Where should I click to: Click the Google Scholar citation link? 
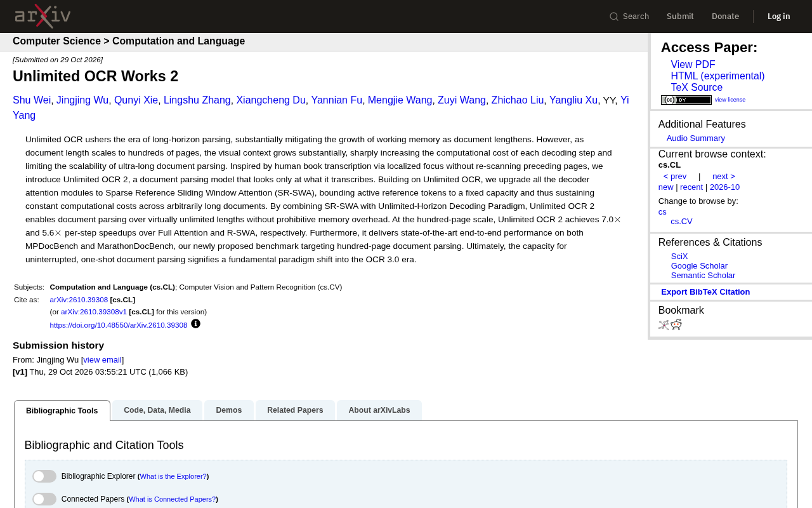pos(699,266)
